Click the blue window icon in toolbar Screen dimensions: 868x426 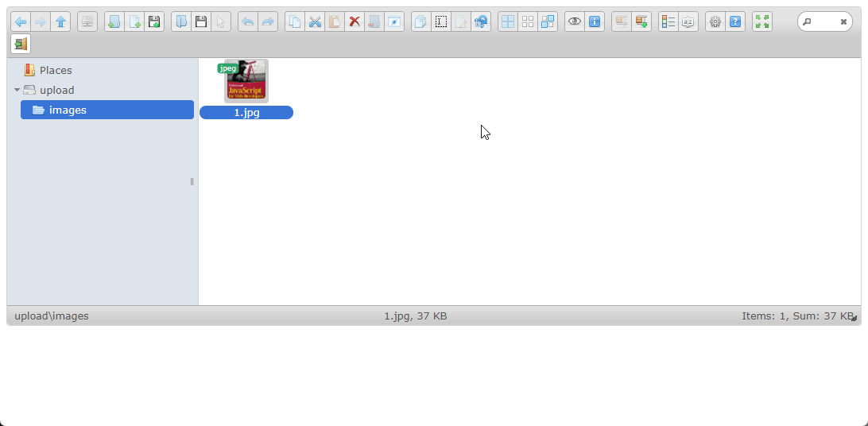tap(394, 21)
